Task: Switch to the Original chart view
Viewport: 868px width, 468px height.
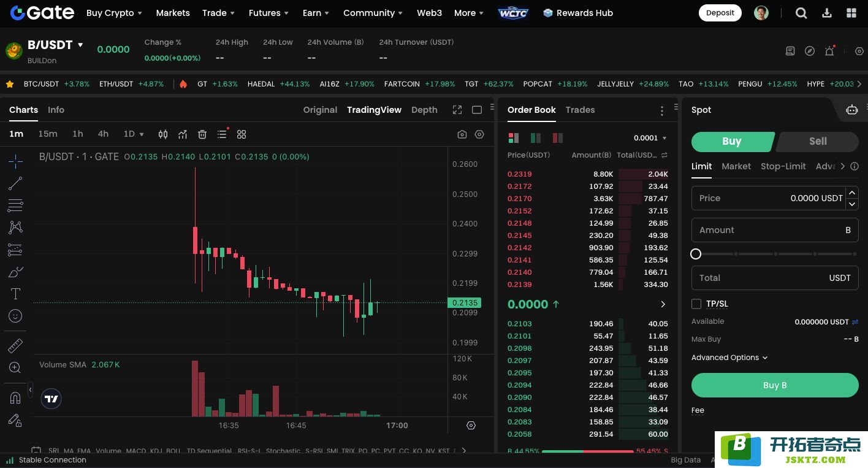Action: click(320, 110)
